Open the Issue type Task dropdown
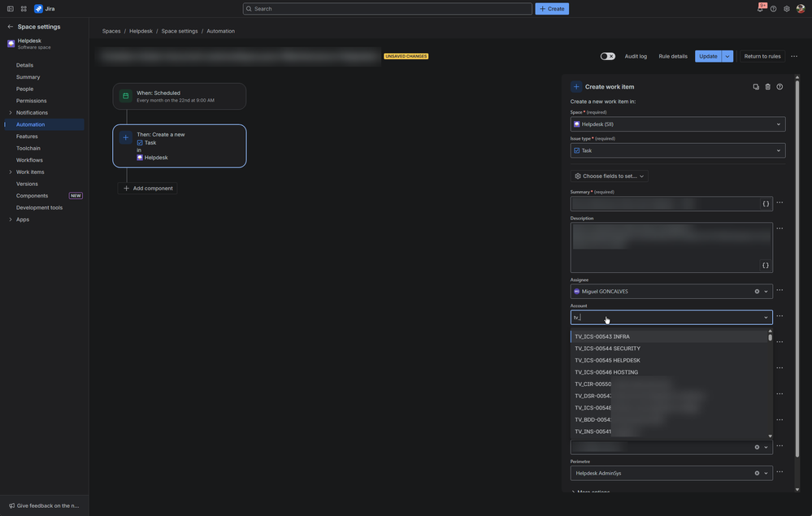 678,150
